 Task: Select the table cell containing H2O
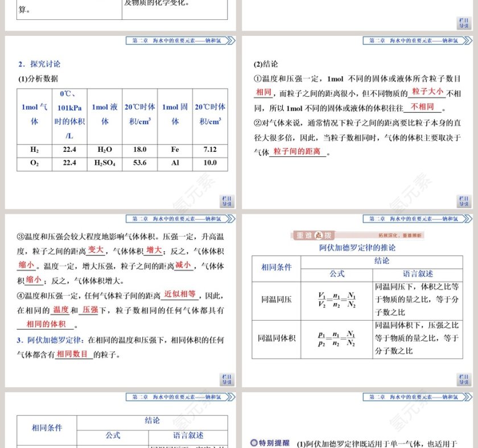(x=104, y=150)
